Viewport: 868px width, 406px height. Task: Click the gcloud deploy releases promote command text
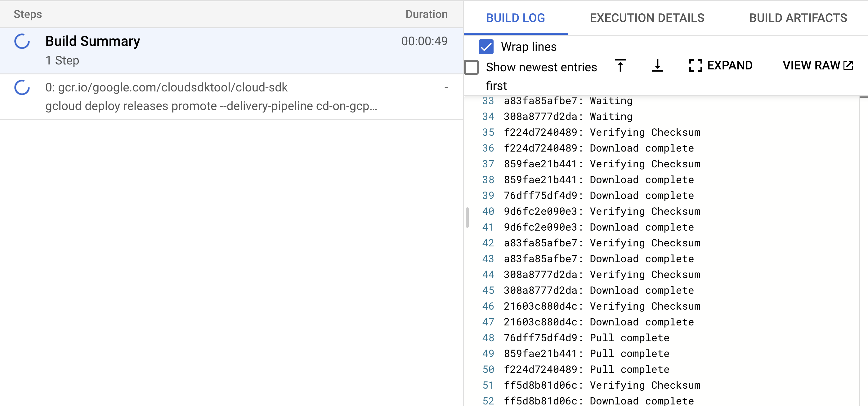211,106
